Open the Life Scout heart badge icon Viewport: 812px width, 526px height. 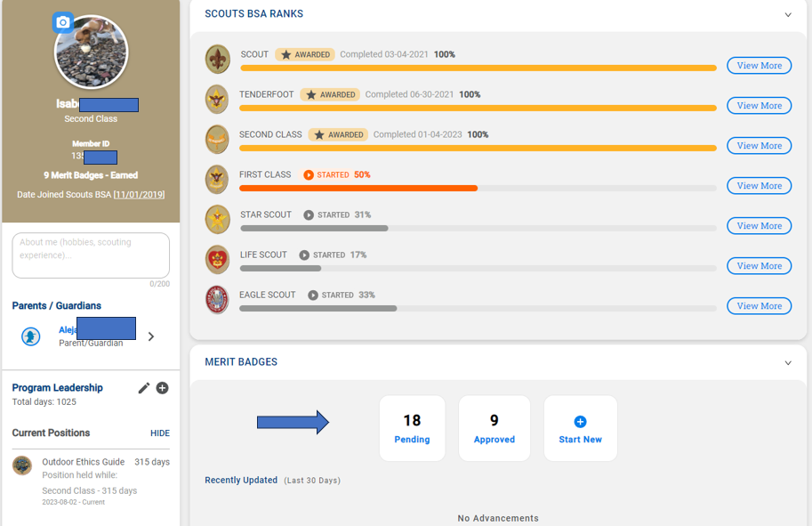(218, 260)
